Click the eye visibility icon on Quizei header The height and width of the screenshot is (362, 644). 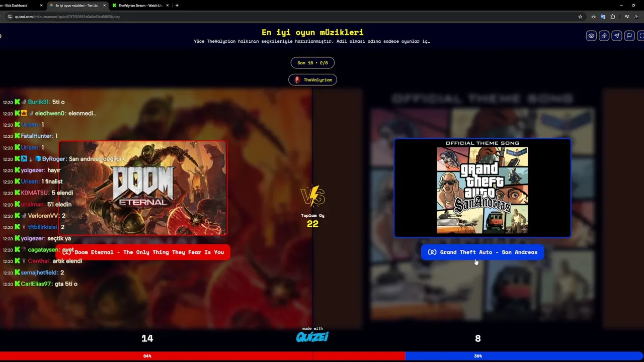pyautogui.click(x=591, y=36)
